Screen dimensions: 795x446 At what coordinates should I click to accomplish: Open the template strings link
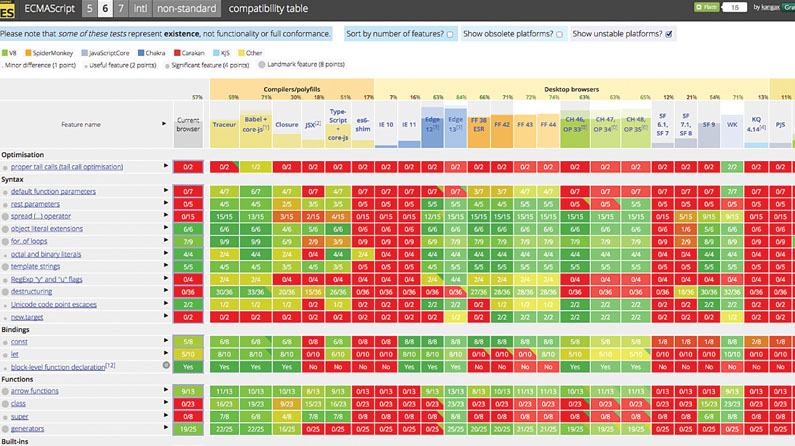pyautogui.click(x=35, y=267)
